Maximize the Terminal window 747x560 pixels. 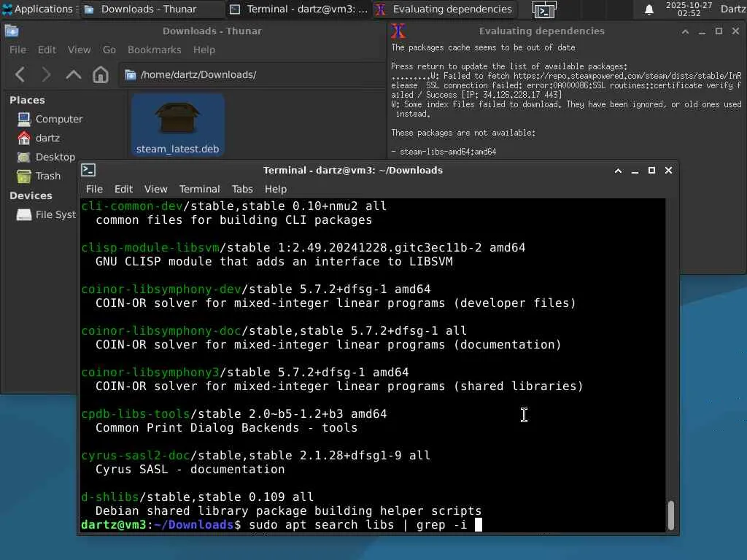click(x=651, y=171)
